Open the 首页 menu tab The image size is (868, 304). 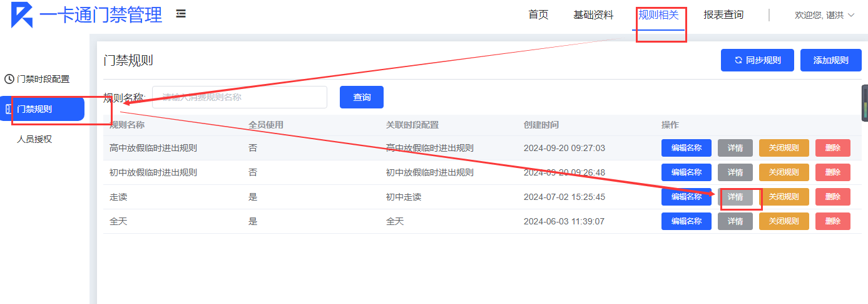538,14
